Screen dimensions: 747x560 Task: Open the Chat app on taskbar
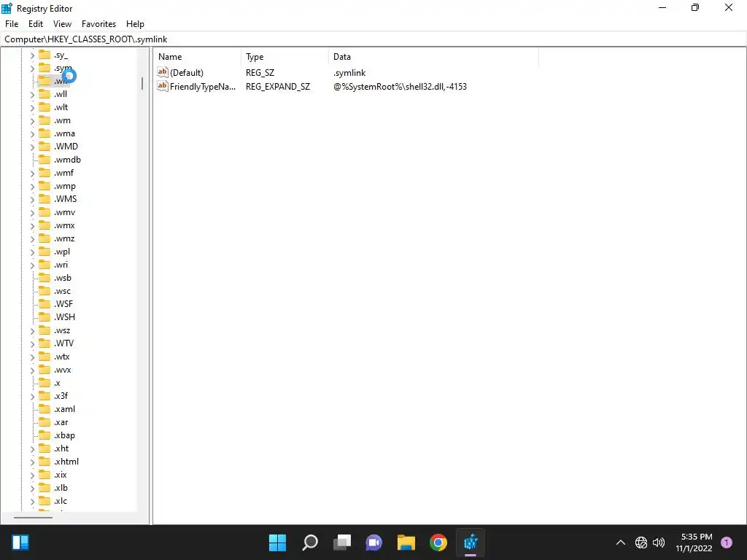point(374,542)
